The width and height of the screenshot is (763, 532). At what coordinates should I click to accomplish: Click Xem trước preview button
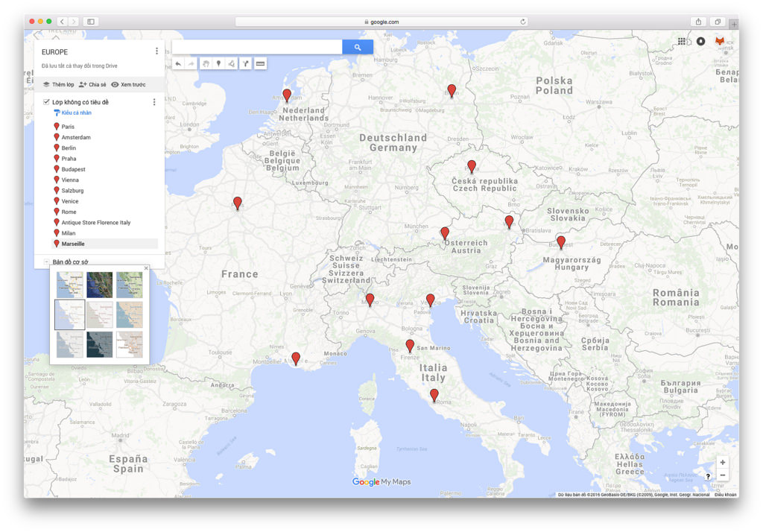pos(128,84)
